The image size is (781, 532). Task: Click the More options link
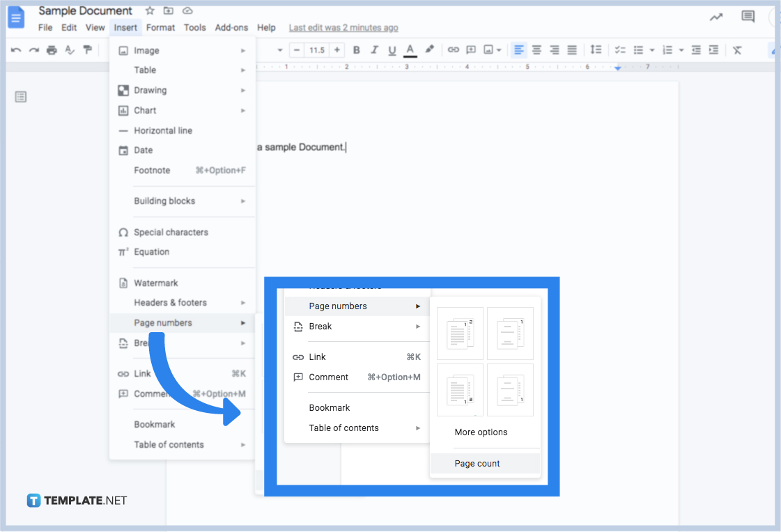481,432
